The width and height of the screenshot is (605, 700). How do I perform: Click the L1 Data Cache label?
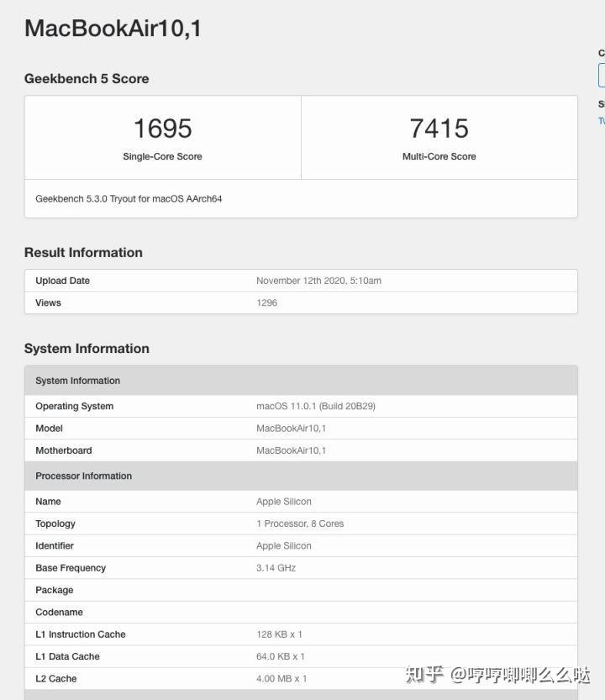[x=68, y=656]
